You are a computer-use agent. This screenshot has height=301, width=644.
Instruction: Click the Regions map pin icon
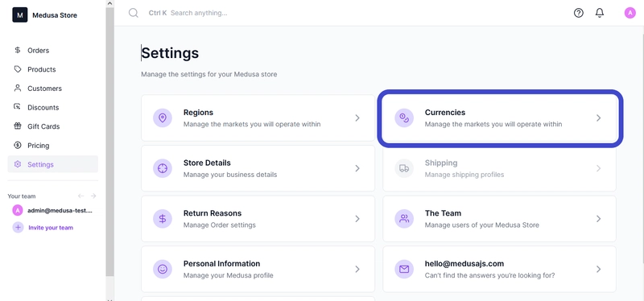[163, 118]
